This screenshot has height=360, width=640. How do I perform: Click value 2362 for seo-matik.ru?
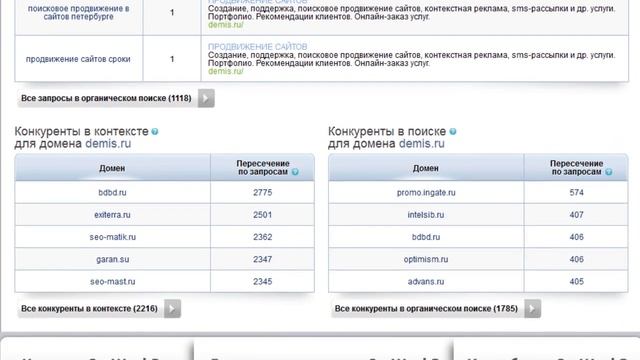point(262,237)
